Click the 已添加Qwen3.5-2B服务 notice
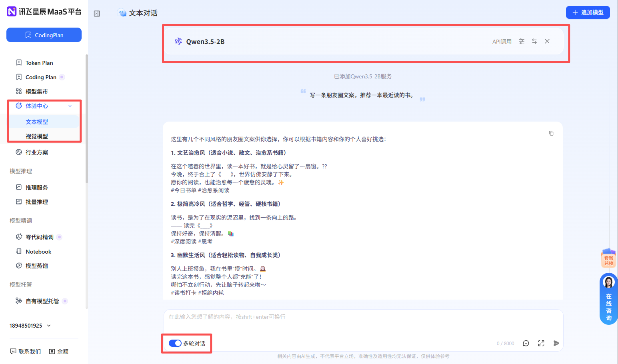618x364 pixels. point(363,76)
